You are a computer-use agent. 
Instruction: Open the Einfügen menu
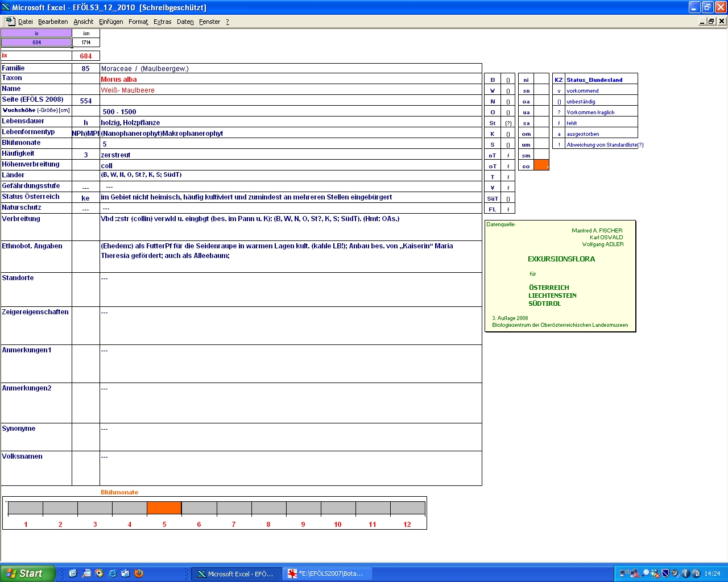[x=111, y=22]
